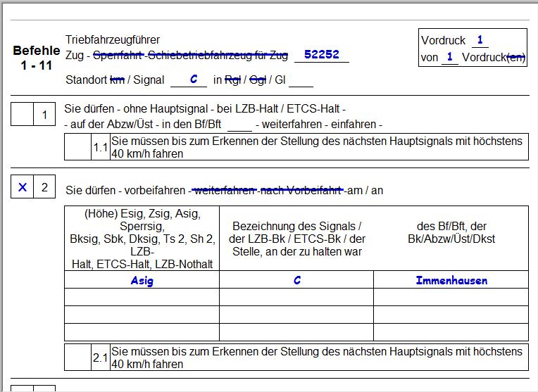The height and width of the screenshot is (392, 538).
Task: Click the 'Befehle 1 - 11' heading
Action: tap(37, 58)
